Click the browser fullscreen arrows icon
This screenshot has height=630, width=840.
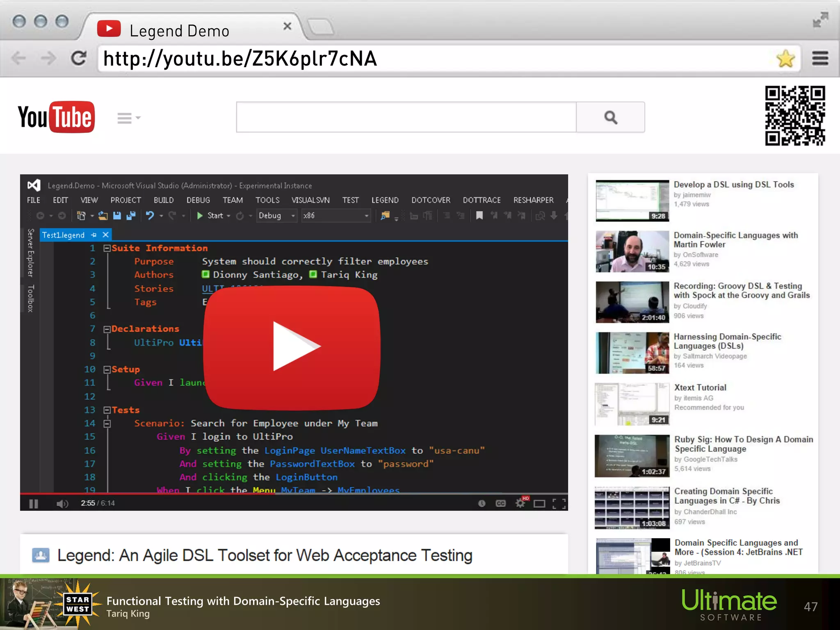(x=821, y=19)
